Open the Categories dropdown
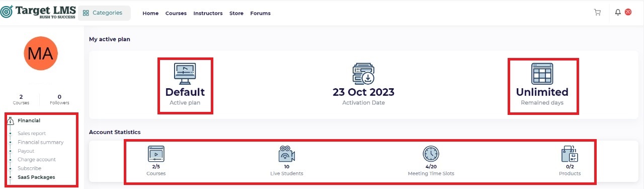The image size is (644, 189). tap(104, 13)
